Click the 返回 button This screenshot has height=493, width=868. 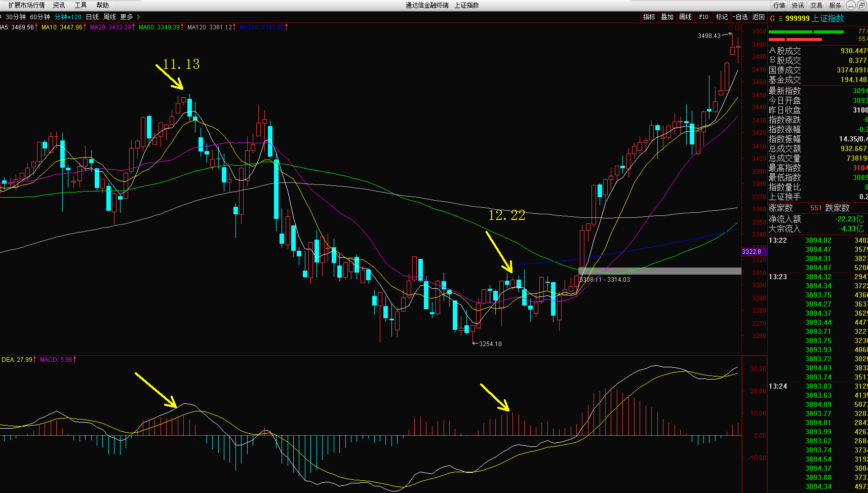click(758, 17)
